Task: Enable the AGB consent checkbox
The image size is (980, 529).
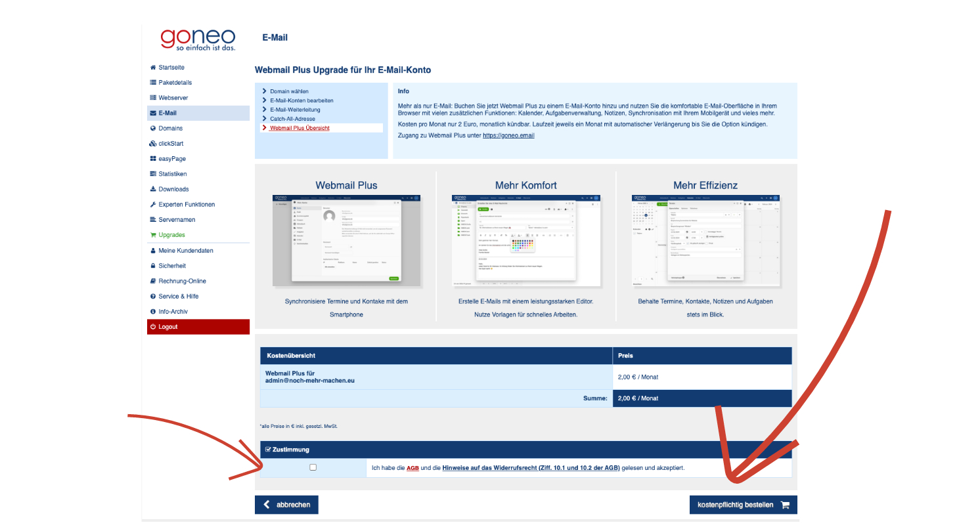Action: click(313, 467)
